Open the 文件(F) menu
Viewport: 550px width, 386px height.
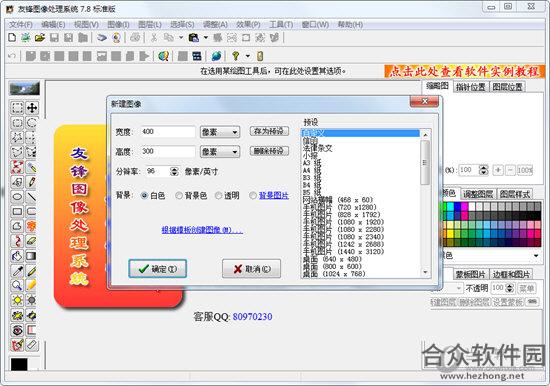tap(21, 25)
